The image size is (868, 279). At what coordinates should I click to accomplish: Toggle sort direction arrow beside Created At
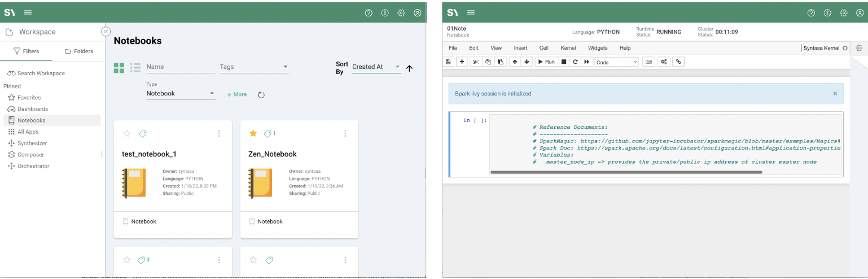click(410, 68)
